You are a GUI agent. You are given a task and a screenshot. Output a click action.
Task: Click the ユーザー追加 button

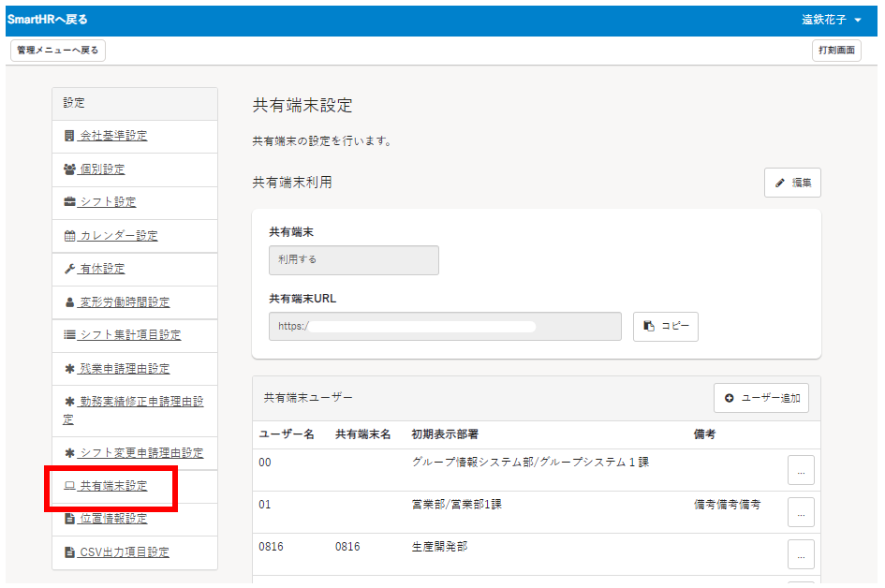click(761, 398)
